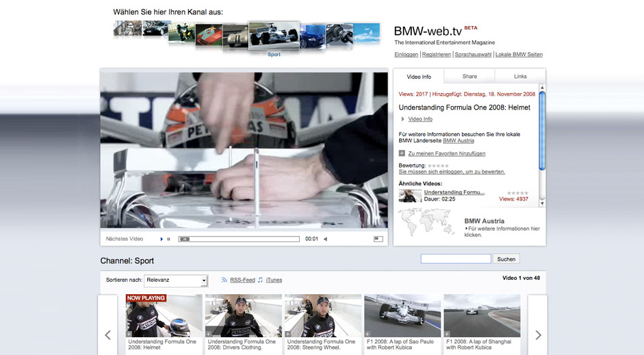Open the Drivers Clothing video thumbnail
The height and width of the screenshot is (355, 644).
coord(243,315)
